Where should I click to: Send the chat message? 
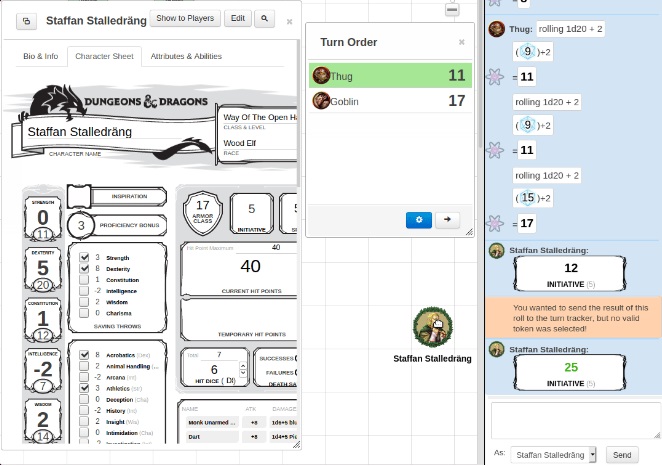coord(622,455)
